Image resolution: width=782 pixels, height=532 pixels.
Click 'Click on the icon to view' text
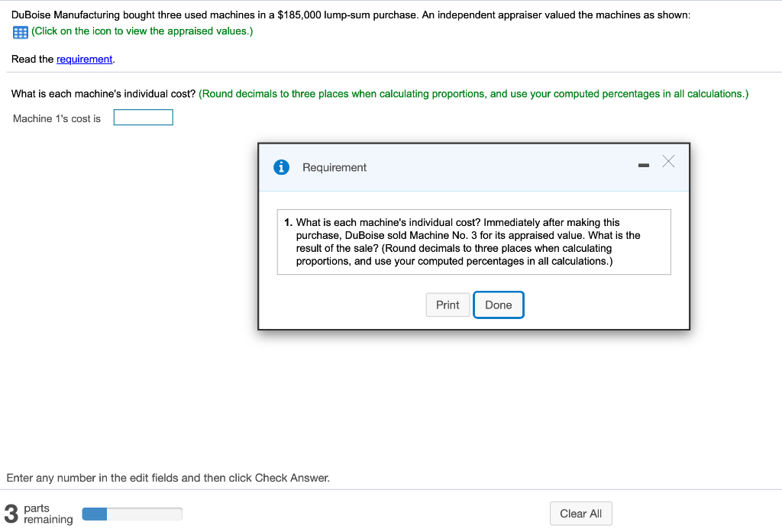tap(142, 31)
